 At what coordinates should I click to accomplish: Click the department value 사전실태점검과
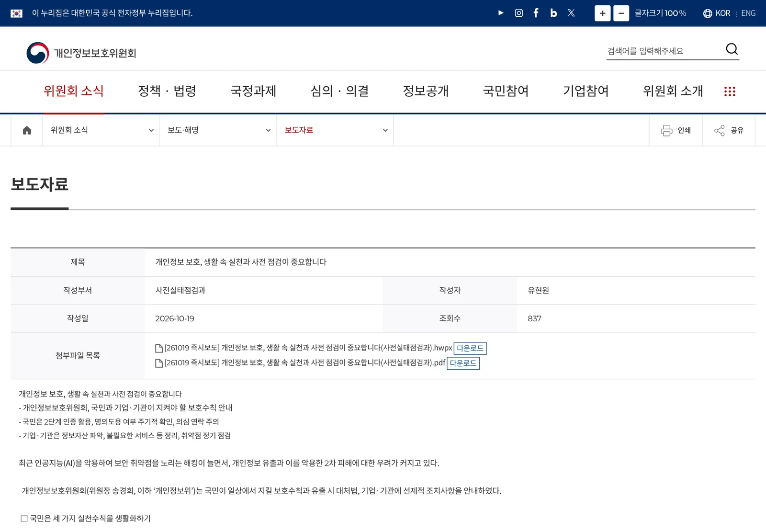point(180,290)
